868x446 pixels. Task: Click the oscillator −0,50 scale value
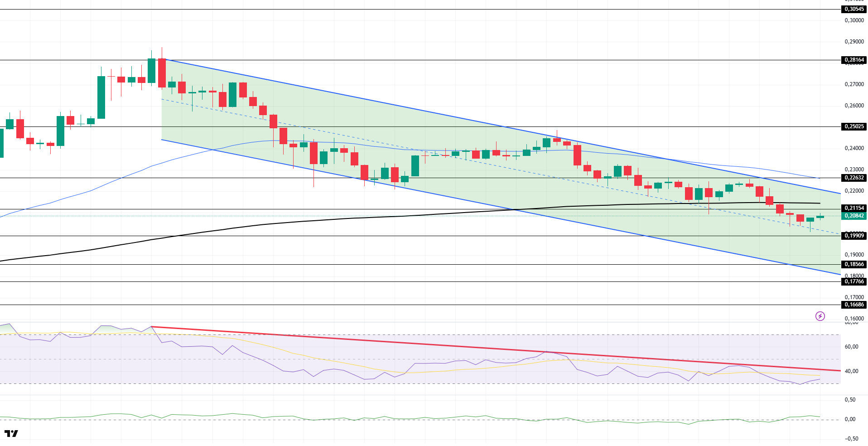[851, 439]
